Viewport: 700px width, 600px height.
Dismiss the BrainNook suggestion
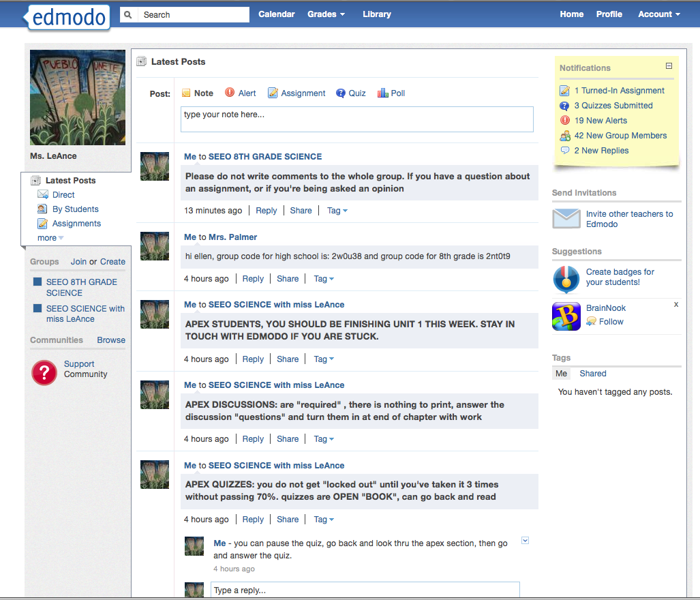pyautogui.click(x=675, y=305)
